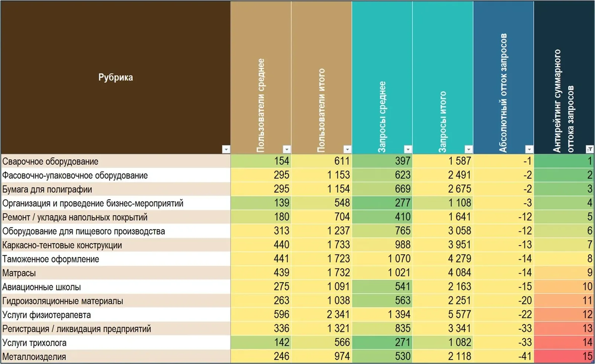The height and width of the screenshot is (364, 595).
Task: Open filter dropdown for Пользователи итого column
Action: pyautogui.click(x=347, y=149)
